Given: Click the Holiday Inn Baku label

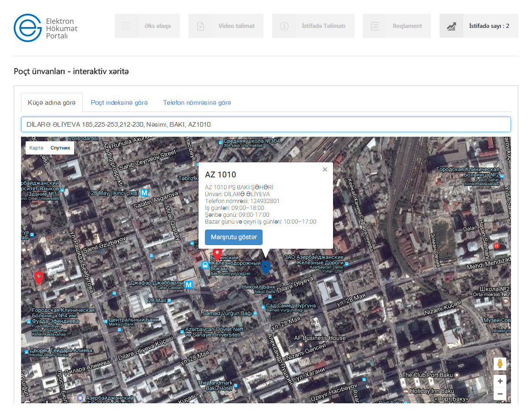Looking at the screenshot, I should 432,391.
